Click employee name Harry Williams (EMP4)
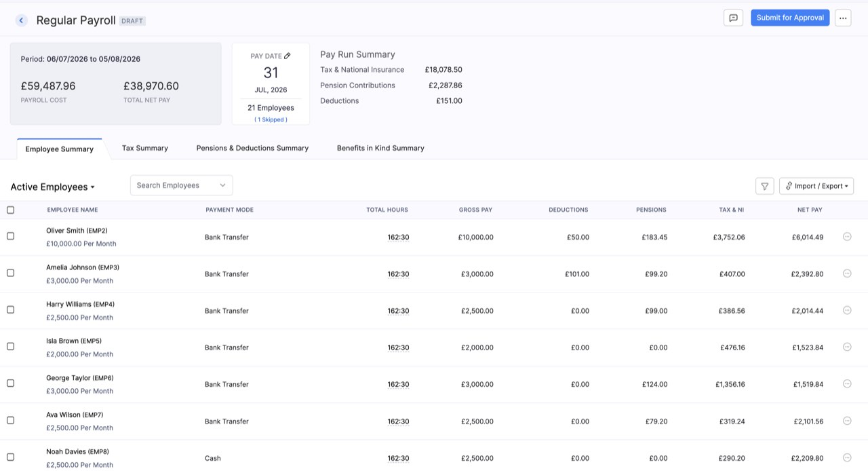 click(80, 304)
